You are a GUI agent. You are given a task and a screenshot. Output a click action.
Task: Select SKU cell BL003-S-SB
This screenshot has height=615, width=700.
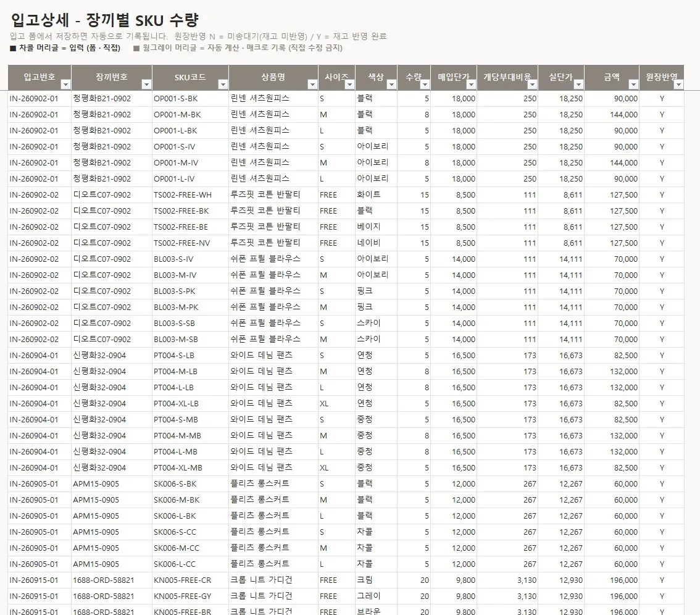(x=190, y=324)
